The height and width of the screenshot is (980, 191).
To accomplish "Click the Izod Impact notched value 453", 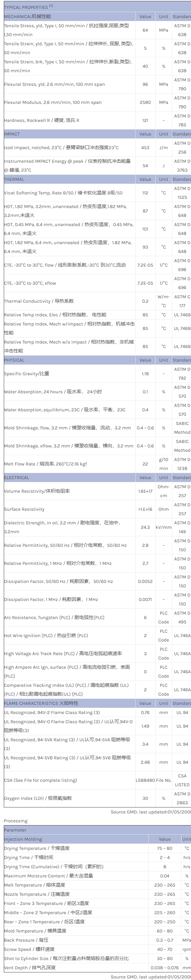I will [x=145, y=148].
